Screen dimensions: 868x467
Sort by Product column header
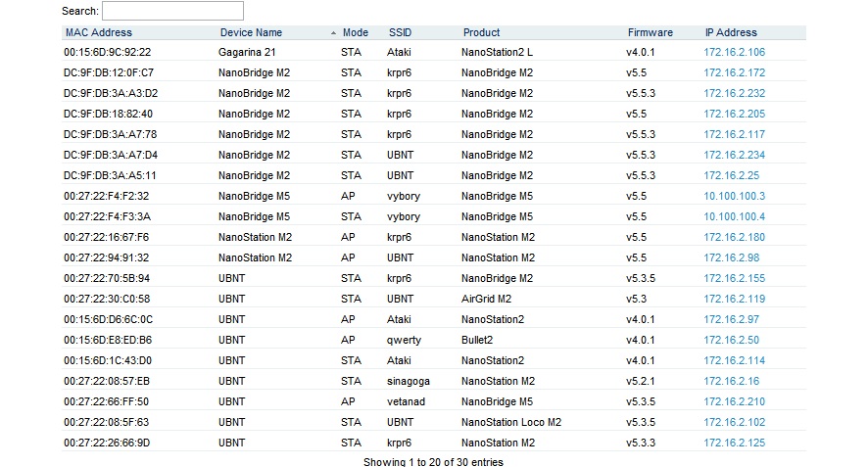tap(482, 32)
